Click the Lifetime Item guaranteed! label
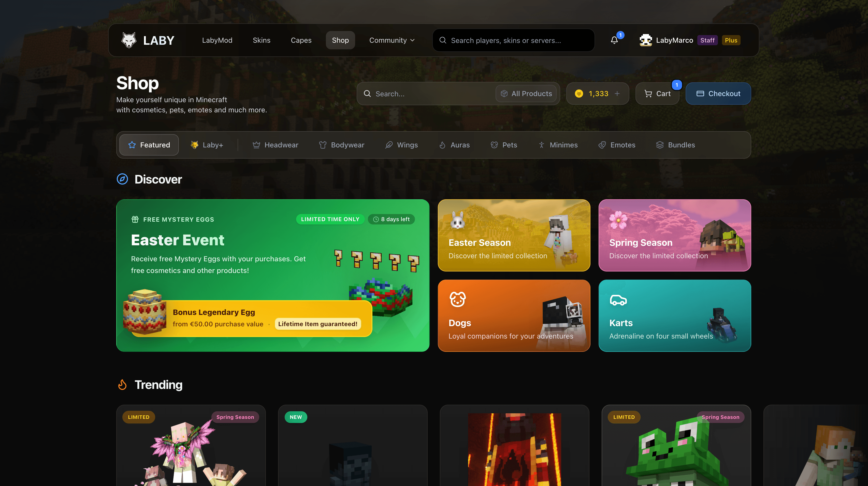 317,324
